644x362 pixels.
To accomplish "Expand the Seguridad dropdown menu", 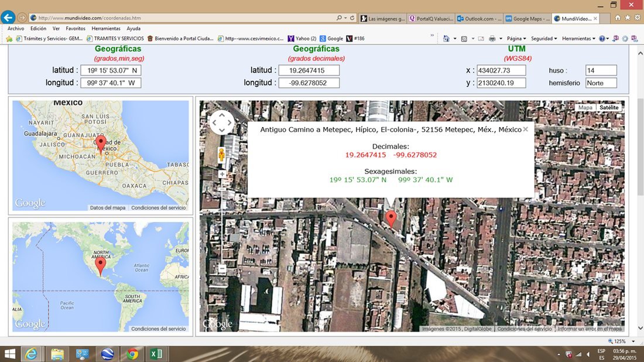I will [x=544, y=39].
